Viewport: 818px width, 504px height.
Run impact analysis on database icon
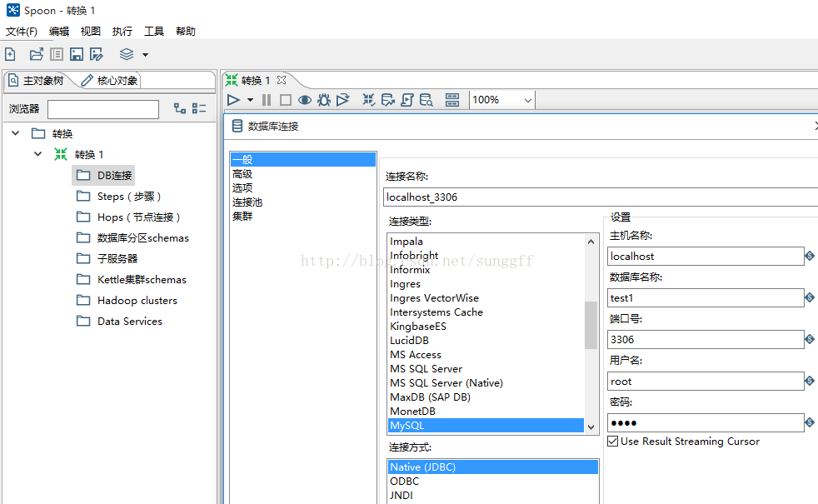(387, 100)
